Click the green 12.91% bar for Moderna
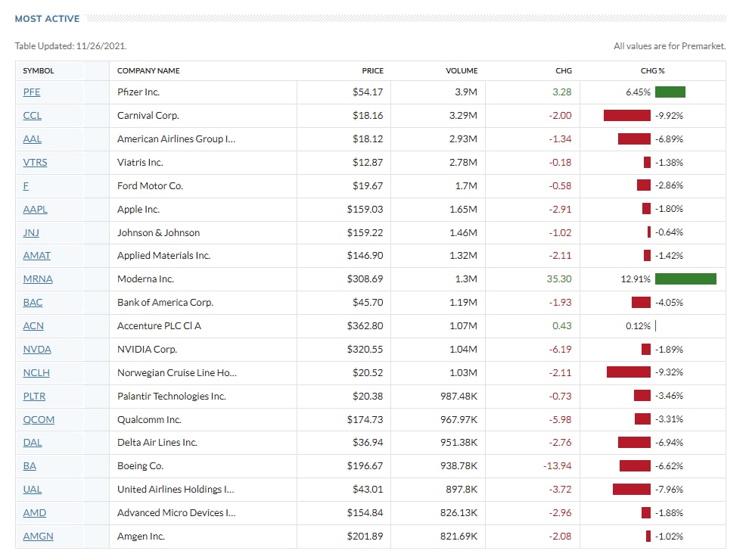 tap(685, 278)
